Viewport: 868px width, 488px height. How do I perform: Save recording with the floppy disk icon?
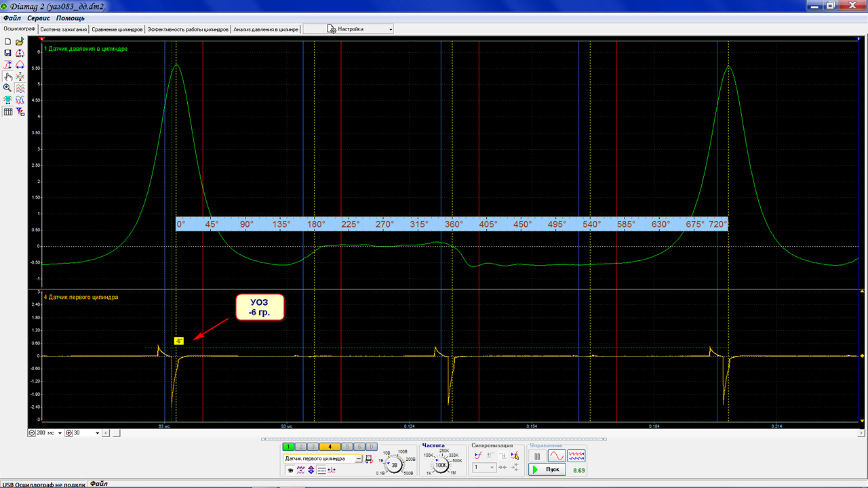click(x=7, y=53)
